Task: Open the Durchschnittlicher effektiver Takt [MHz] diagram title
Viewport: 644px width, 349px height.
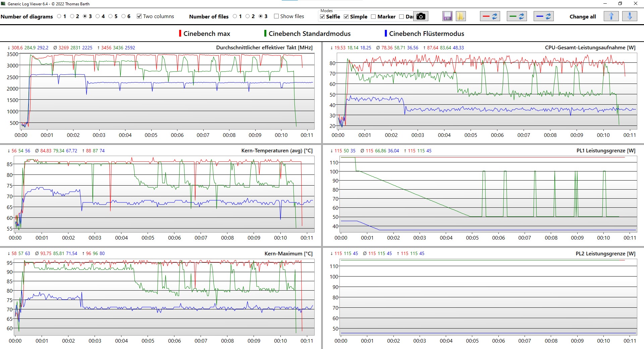Action: (x=264, y=48)
